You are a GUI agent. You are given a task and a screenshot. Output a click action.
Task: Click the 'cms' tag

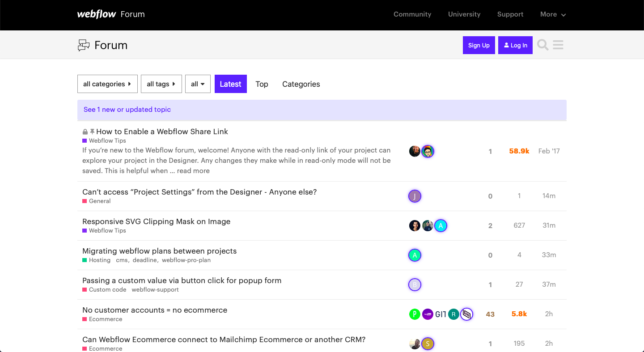pyautogui.click(x=122, y=260)
